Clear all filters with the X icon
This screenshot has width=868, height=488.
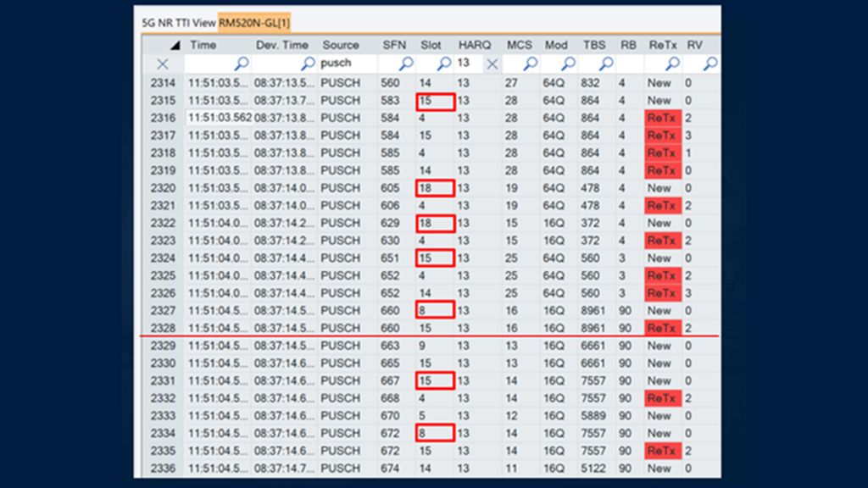click(x=163, y=64)
